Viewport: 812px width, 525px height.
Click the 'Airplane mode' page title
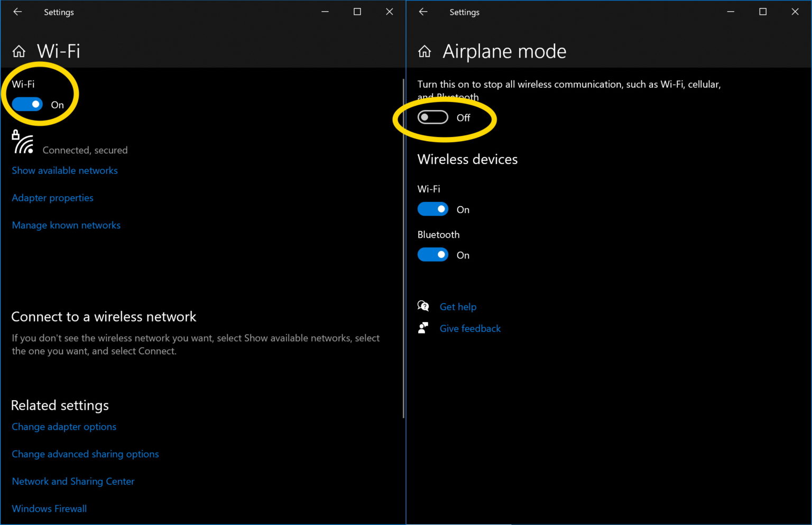(x=504, y=51)
